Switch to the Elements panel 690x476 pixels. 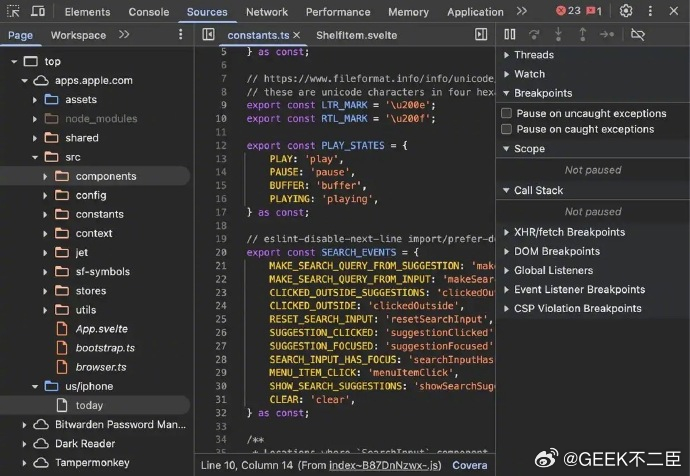[x=88, y=12]
